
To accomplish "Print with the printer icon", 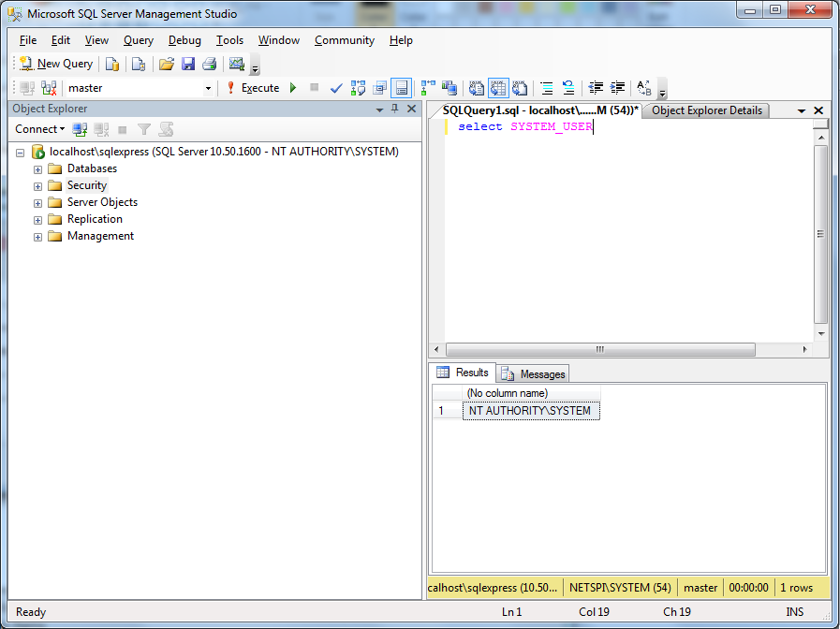I will 210,64.
